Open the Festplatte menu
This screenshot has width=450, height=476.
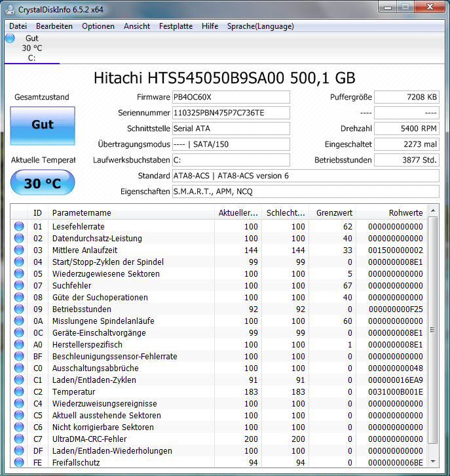[x=176, y=26]
